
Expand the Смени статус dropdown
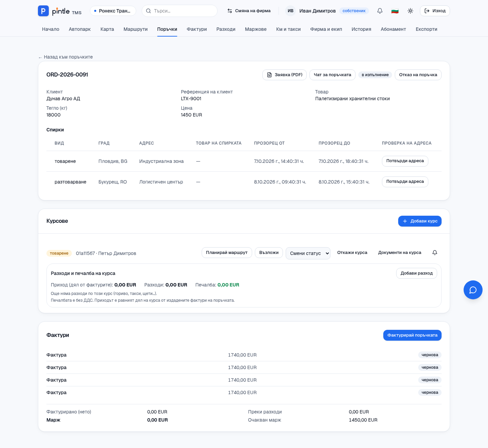(308, 253)
